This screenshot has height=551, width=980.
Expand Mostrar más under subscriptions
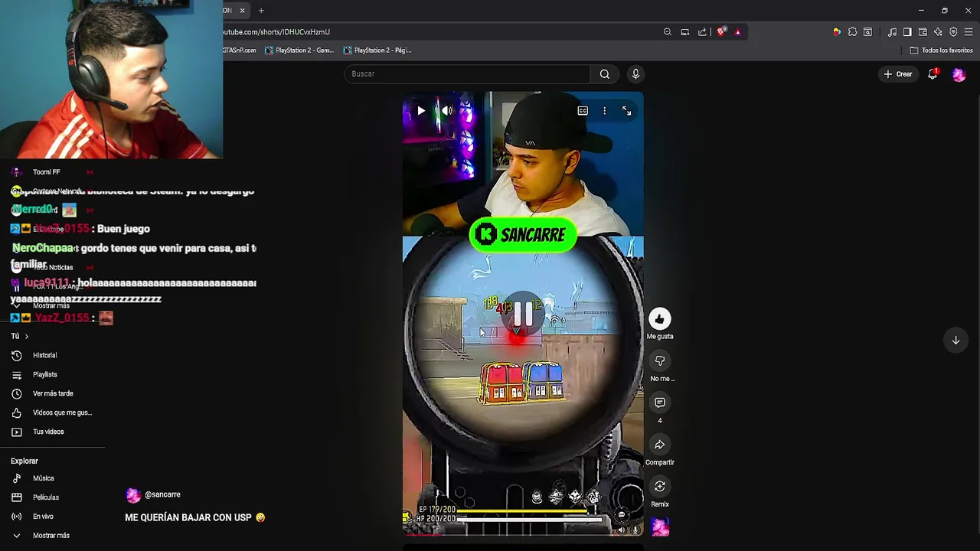pos(51,305)
